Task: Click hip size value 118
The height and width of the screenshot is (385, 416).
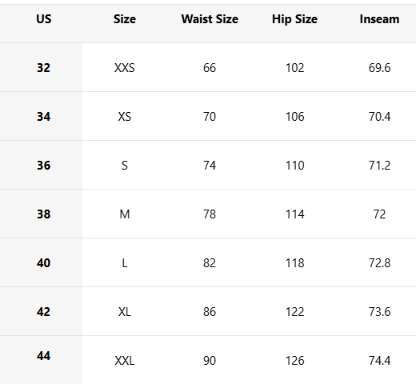Action: [295, 263]
